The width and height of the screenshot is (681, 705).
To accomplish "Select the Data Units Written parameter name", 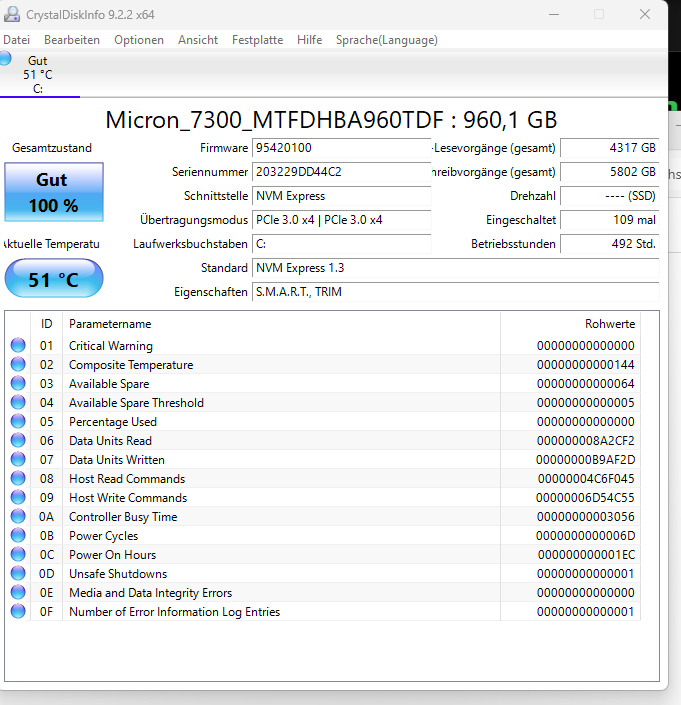I will [117, 460].
